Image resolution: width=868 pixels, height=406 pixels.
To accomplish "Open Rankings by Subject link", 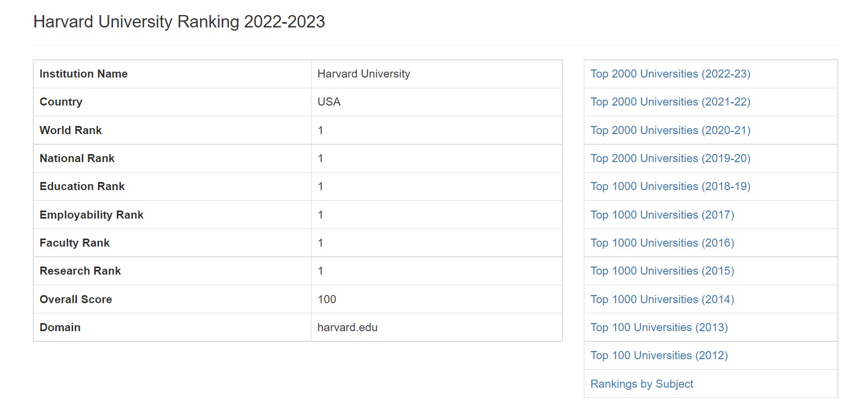I will 641,384.
